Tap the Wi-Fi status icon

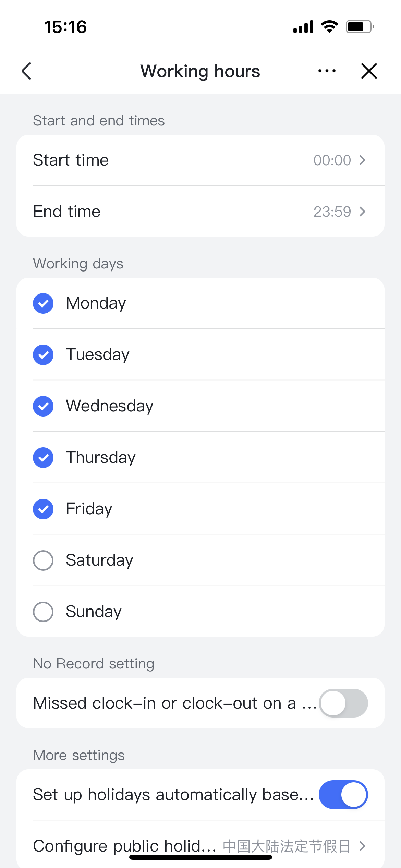pyautogui.click(x=329, y=27)
